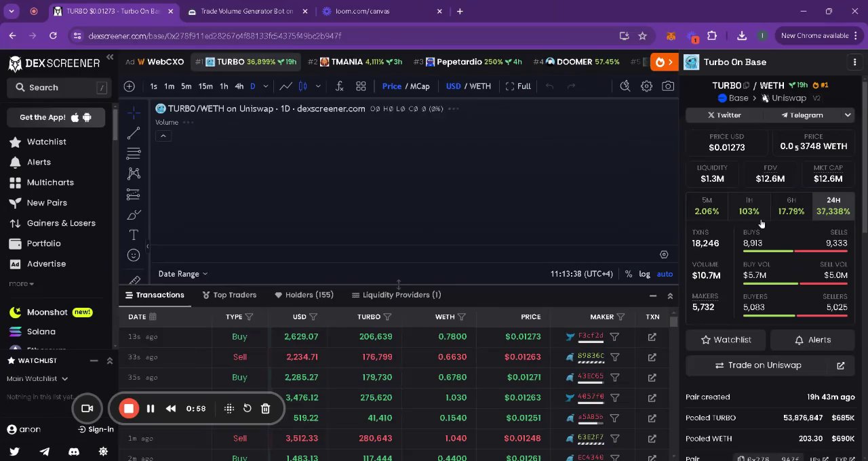This screenshot has height=461, width=868.
Task: Select the chart patterns tool
Action: [x=134, y=174]
